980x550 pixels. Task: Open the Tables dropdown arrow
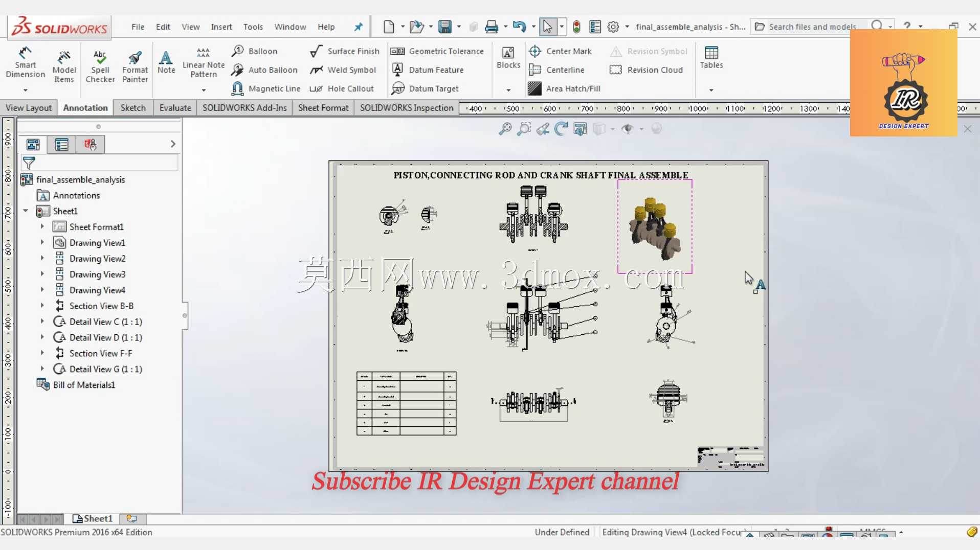711,90
